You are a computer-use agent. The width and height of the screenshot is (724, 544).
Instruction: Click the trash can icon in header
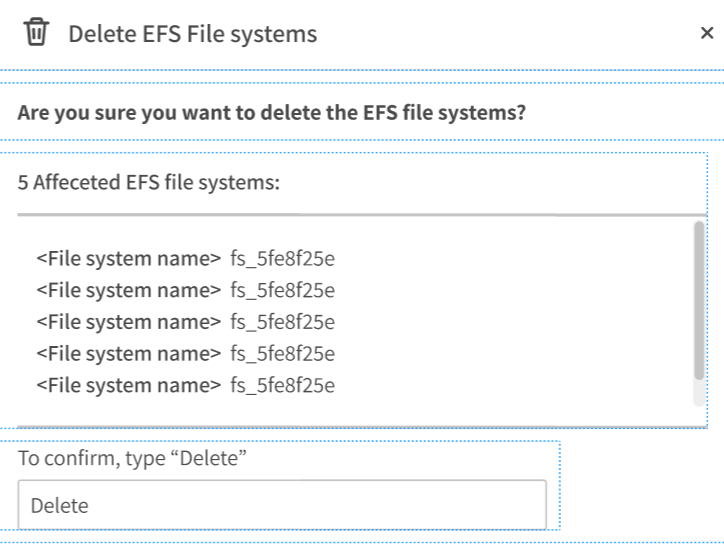[x=36, y=33]
